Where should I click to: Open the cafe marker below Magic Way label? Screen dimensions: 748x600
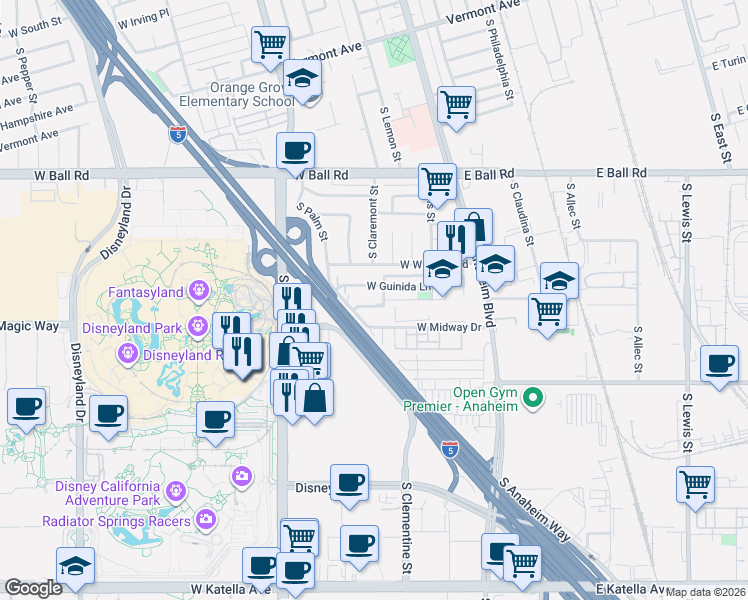[27, 409]
